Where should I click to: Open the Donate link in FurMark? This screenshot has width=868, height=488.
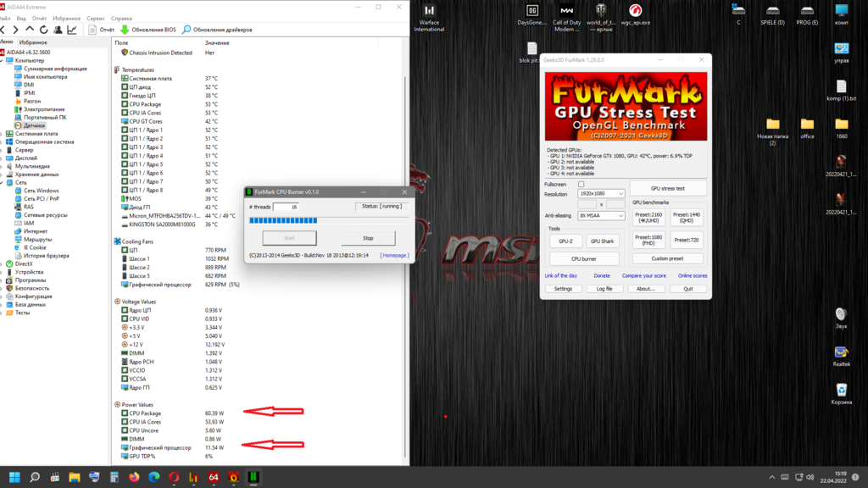[602, 275]
